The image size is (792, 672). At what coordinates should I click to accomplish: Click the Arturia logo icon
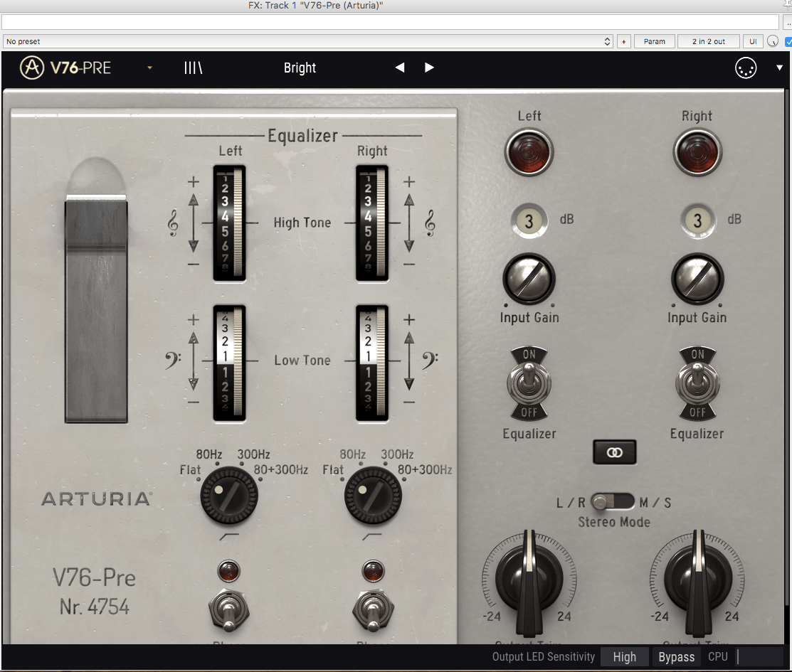[32, 68]
